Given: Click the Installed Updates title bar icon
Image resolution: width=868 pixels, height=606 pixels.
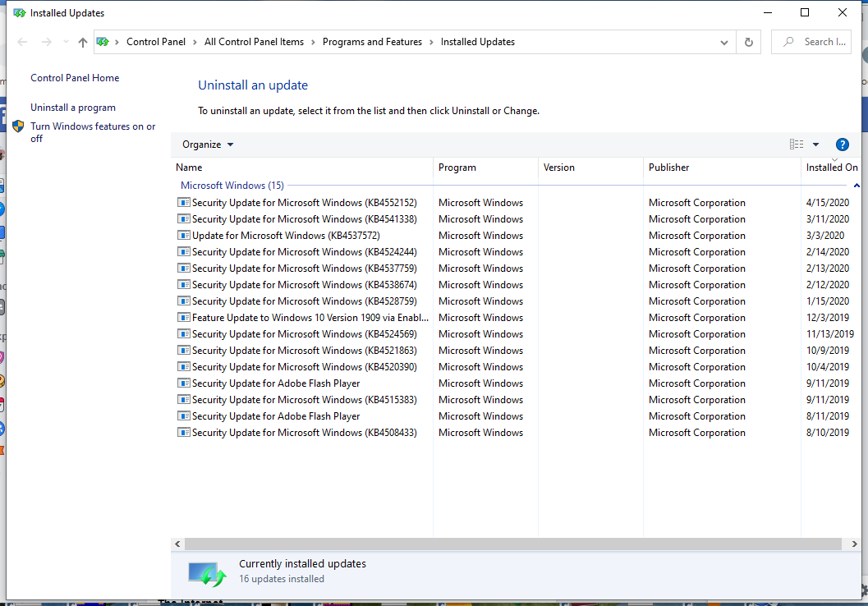Looking at the screenshot, I should [20, 13].
